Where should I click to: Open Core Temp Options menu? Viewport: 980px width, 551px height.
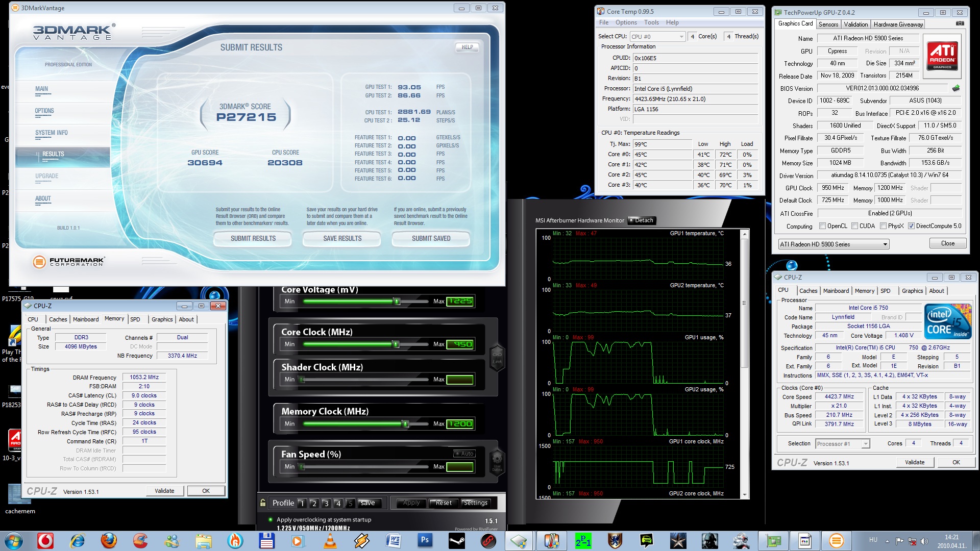(x=626, y=22)
